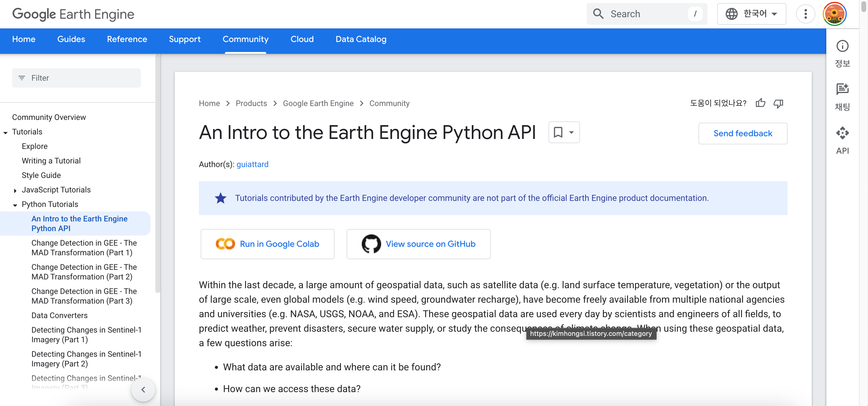This screenshot has height=406, width=868.
Task: Expand the JavaScript Tutorials section
Action: [15, 191]
